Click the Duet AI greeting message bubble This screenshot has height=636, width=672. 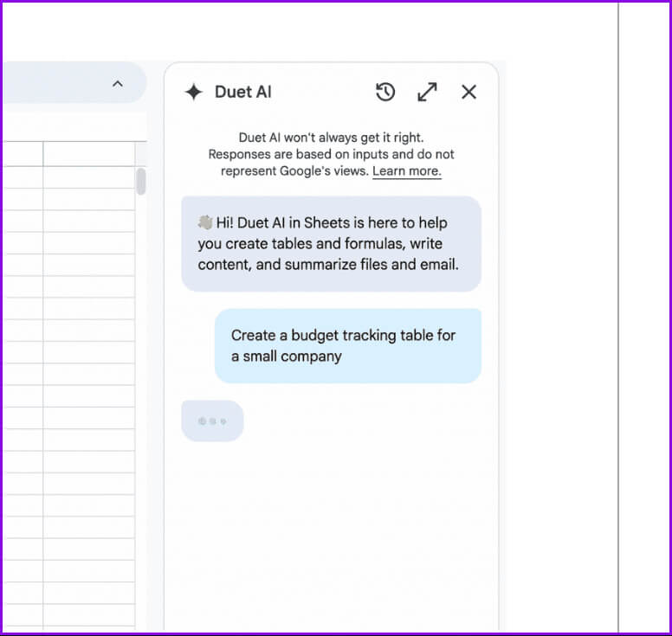[331, 244]
